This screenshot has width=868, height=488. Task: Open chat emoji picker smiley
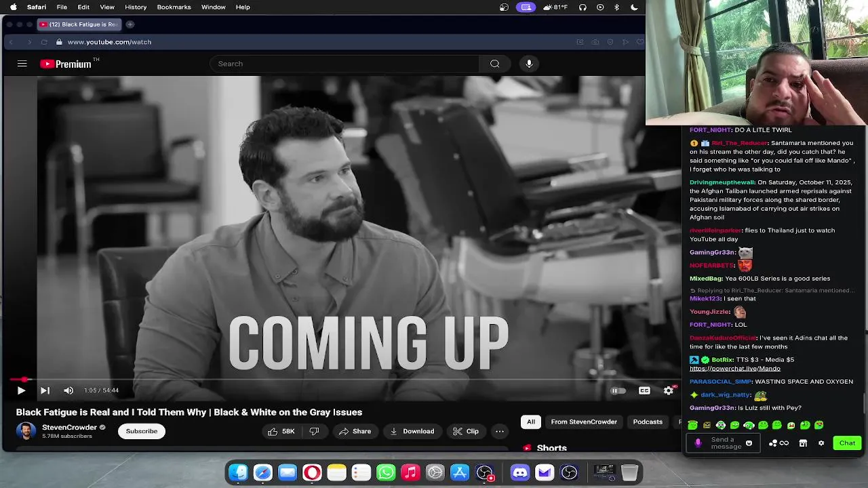tap(749, 443)
